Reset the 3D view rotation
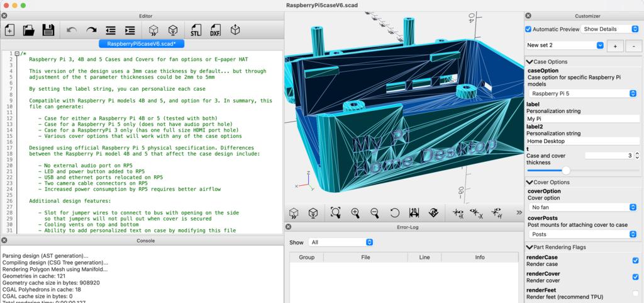 coord(394,212)
